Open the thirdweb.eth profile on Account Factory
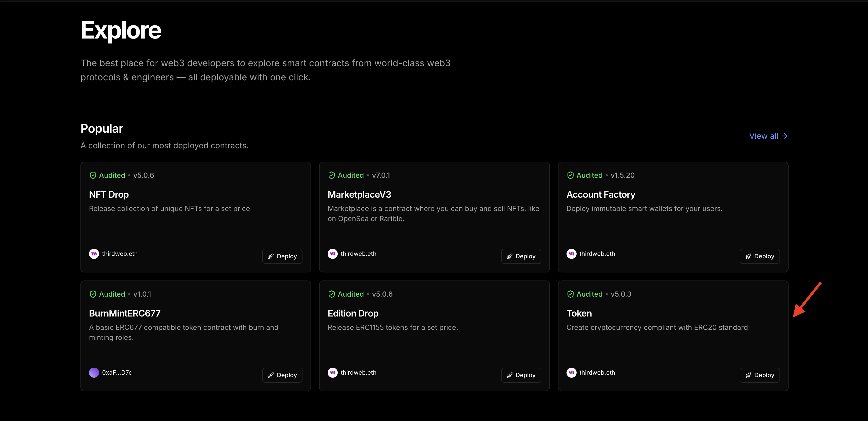Viewport: 868px width, 421px height. pos(597,254)
